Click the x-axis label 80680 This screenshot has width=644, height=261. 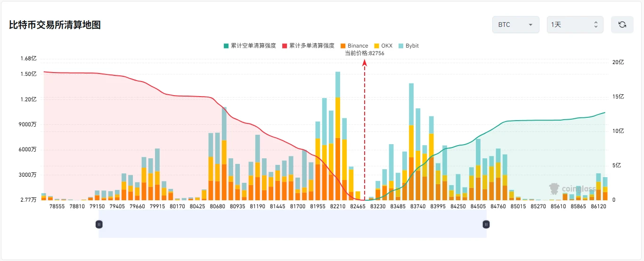pyautogui.click(x=218, y=206)
